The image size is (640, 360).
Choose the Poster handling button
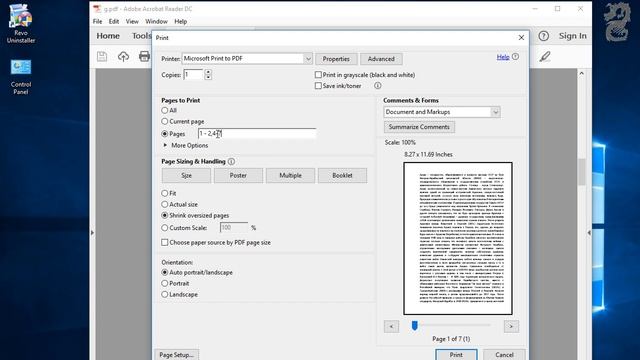238,176
